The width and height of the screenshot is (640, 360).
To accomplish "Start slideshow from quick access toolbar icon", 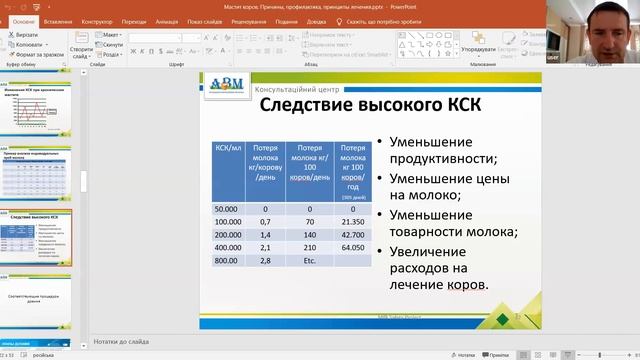I will 36,7.
